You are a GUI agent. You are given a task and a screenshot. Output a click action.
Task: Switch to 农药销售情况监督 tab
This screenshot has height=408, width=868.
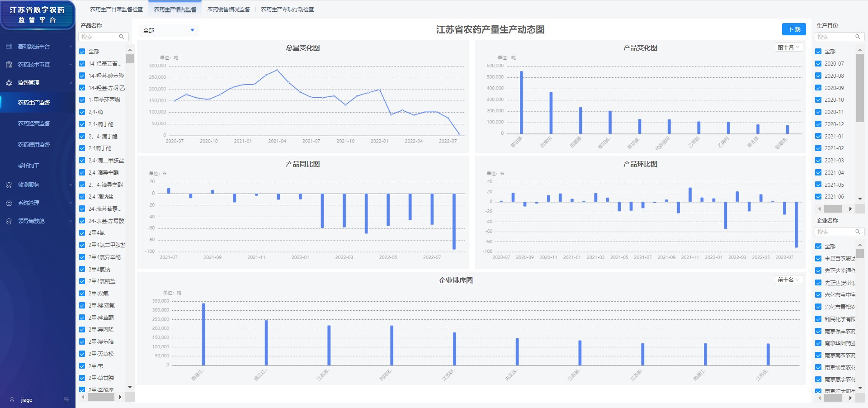pyautogui.click(x=228, y=9)
